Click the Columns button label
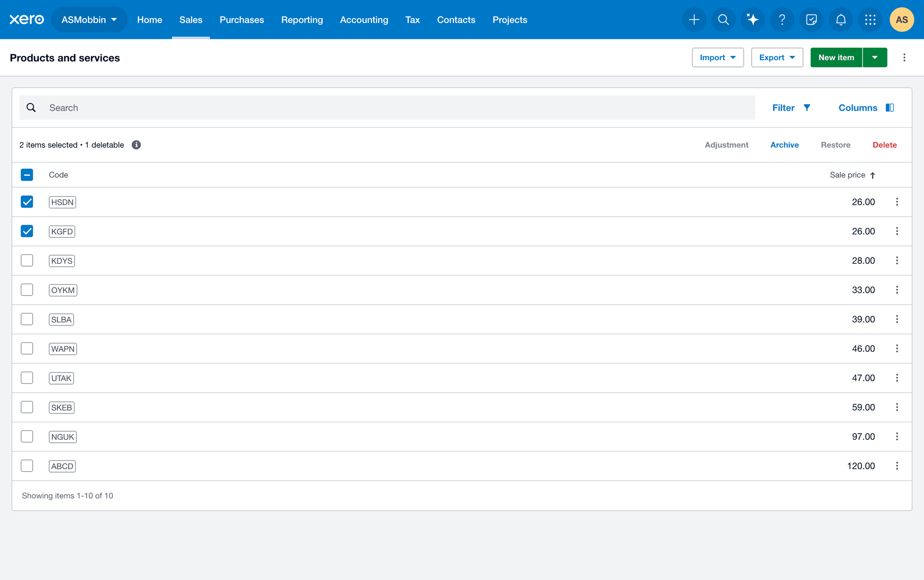 click(858, 108)
